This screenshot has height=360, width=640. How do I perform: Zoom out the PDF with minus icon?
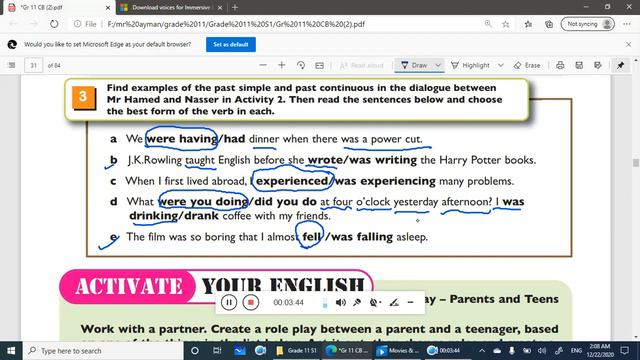pos(263,65)
